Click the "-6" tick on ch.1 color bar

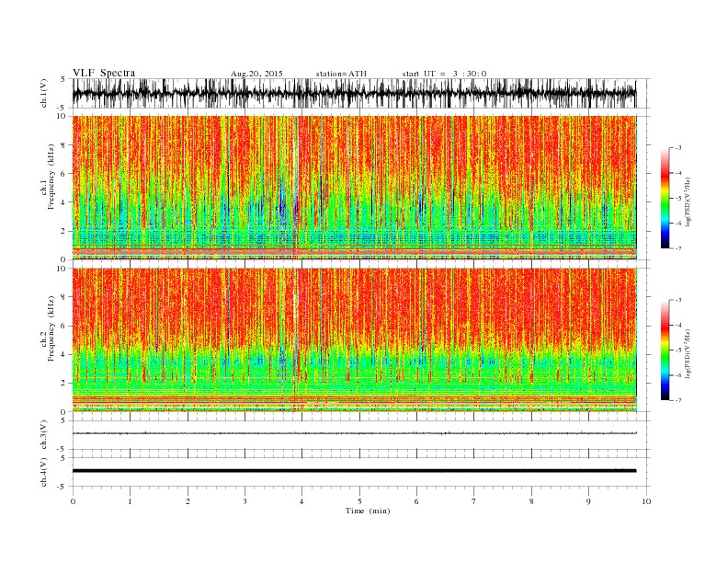[x=678, y=224]
